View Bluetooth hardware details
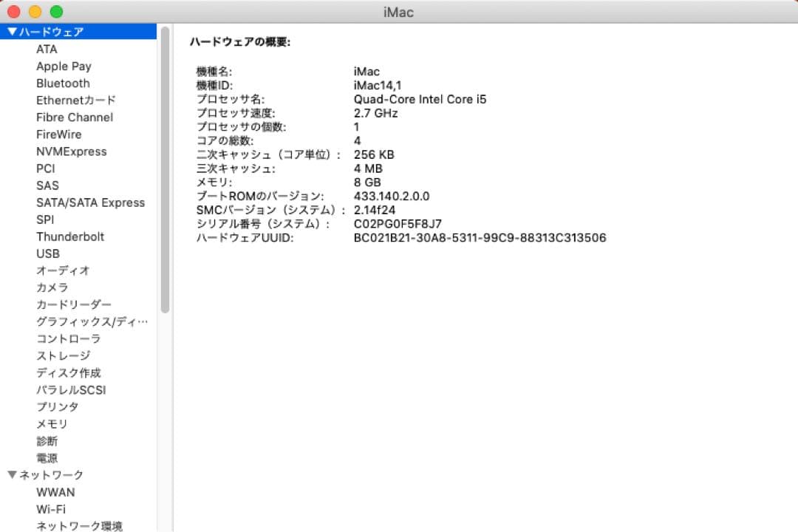The width and height of the screenshot is (798, 532). 63,83
